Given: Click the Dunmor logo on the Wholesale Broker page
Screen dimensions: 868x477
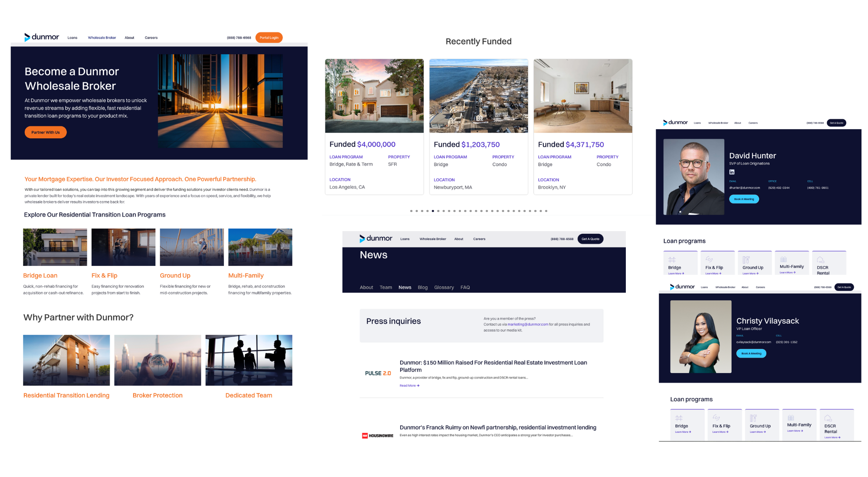Looking at the screenshot, I should coord(42,37).
